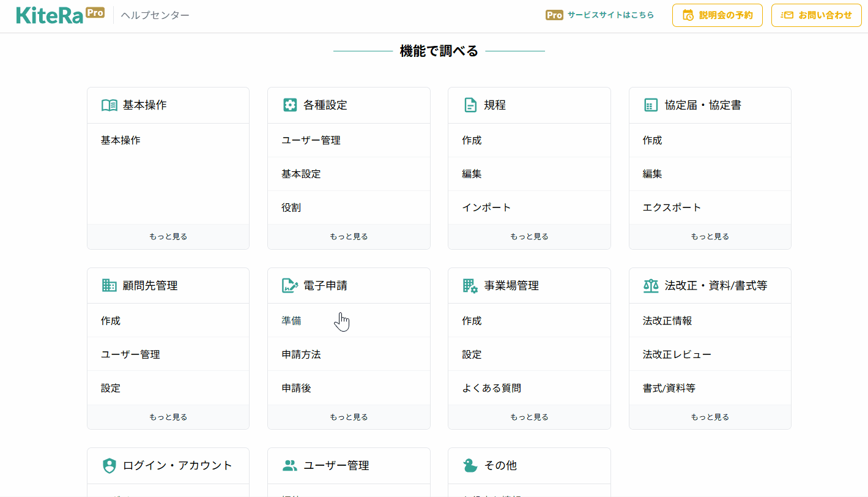Click the people icon beside ユーザー管理 heading
Image resolution: width=868 pixels, height=497 pixels.
[290, 466]
